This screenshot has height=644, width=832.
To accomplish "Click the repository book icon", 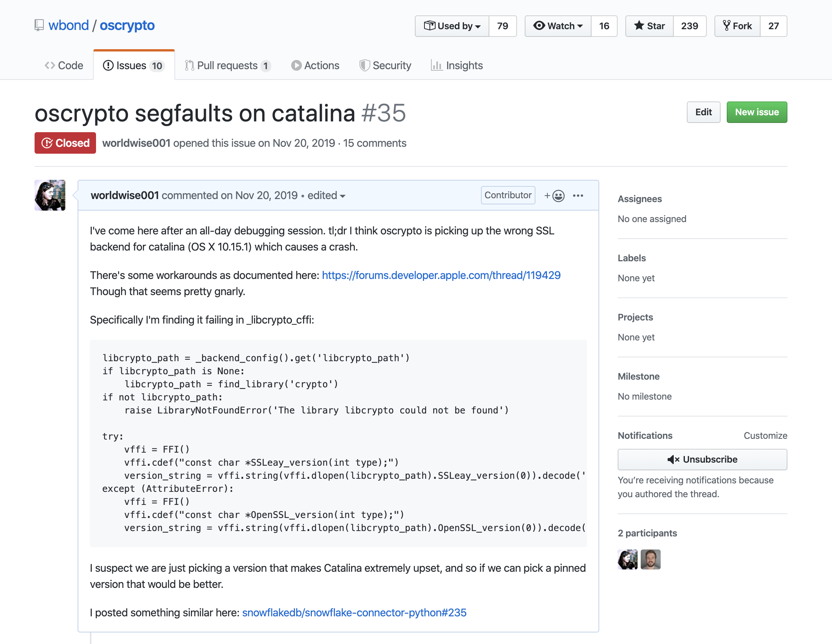I will point(39,25).
